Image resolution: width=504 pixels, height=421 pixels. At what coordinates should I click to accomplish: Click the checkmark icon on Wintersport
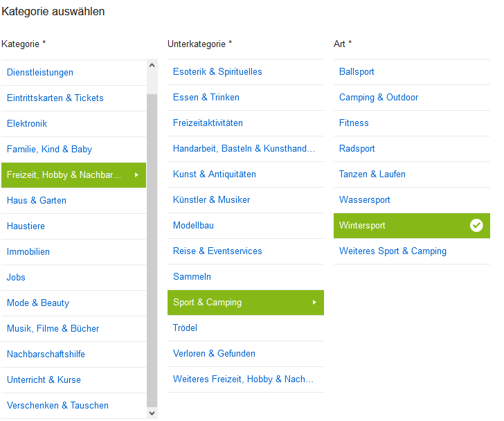[476, 226]
